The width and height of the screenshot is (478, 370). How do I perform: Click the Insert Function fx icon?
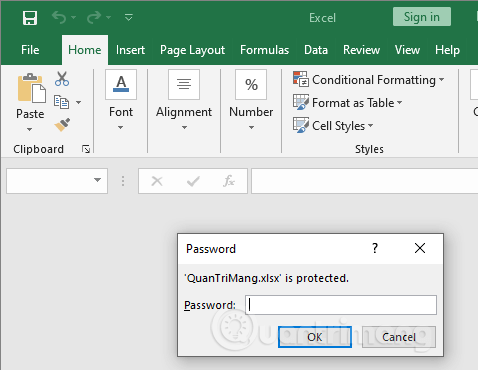pyautogui.click(x=229, y=181)
